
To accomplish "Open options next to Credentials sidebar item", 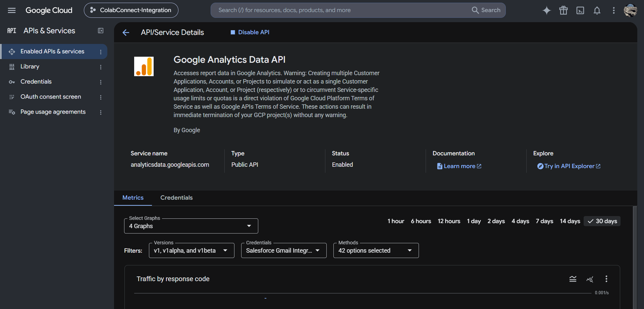I will [101, 82].
